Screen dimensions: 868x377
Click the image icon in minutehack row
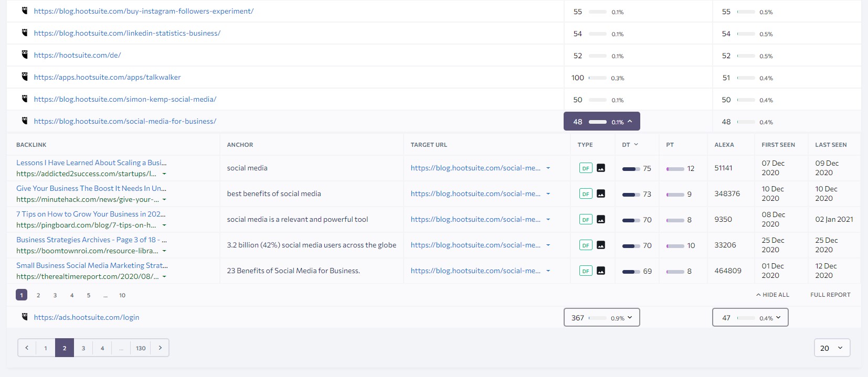601,193
